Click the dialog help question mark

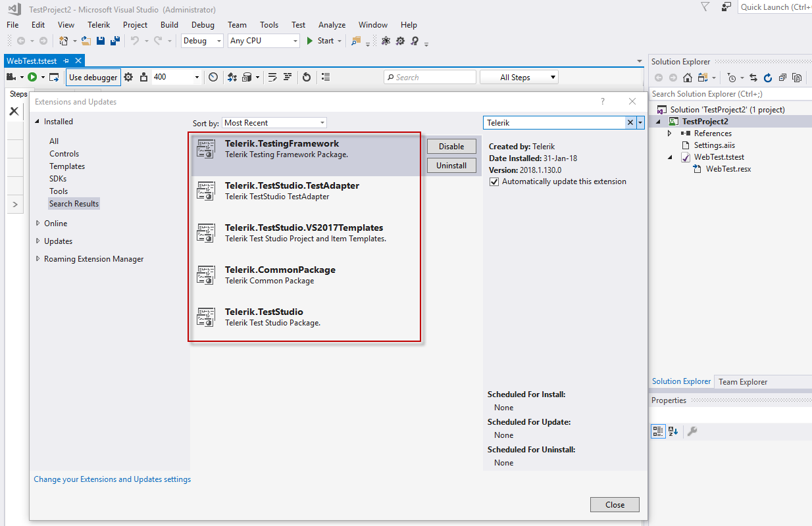click(x=603, y=102)
